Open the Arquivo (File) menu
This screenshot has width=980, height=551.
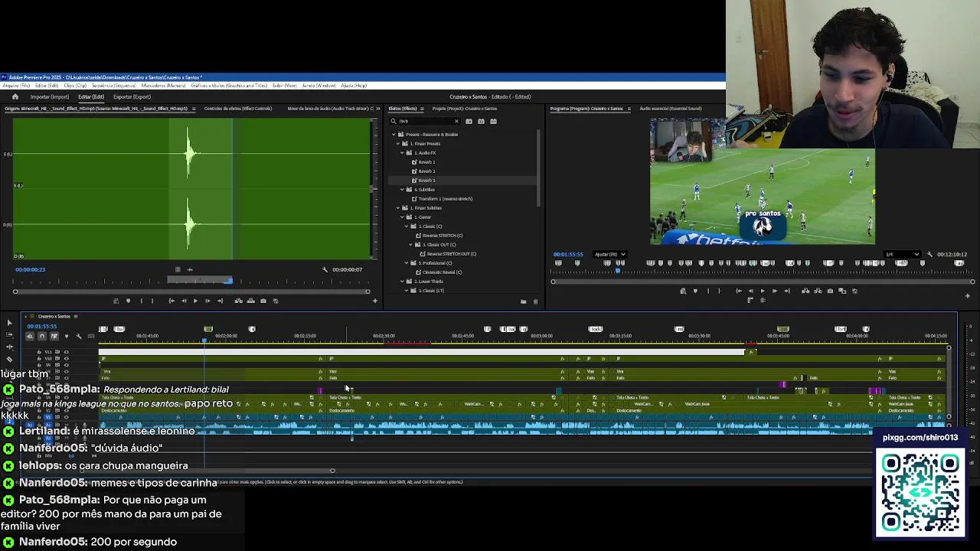[16, 86]
